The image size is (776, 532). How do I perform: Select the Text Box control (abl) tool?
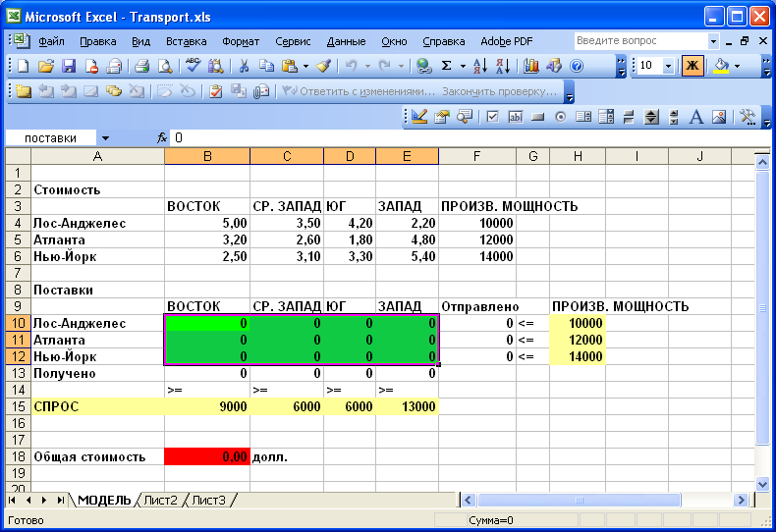515,117
